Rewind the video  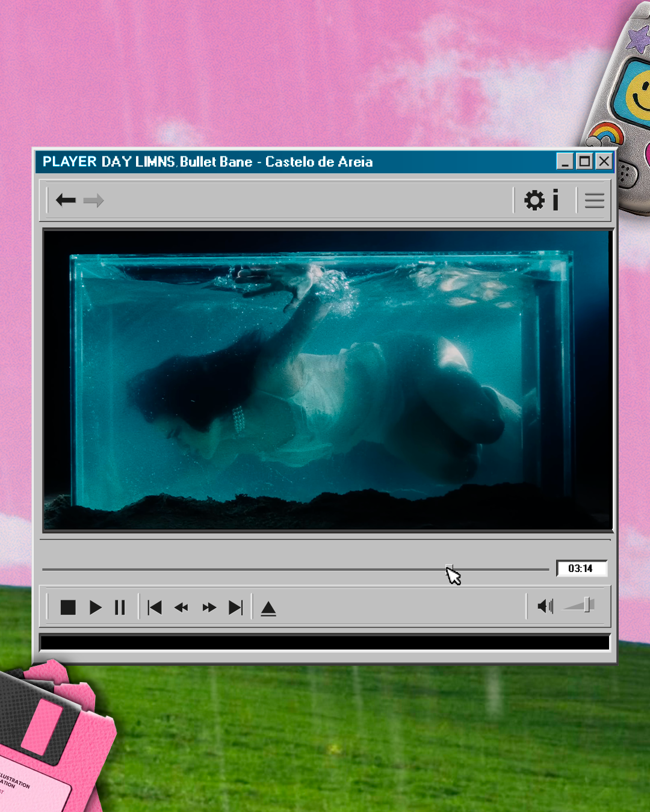tap(181, 607)
